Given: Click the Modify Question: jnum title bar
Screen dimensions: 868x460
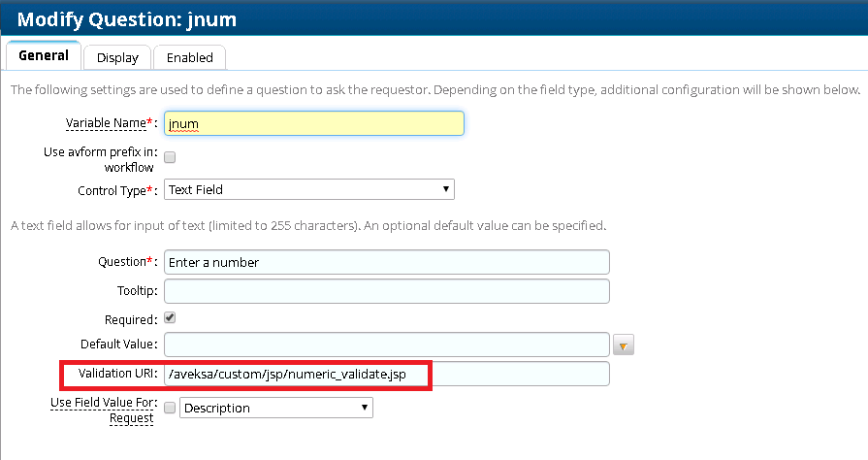Looking at the screenshot, I should pyautogui.click(x=126, y=18).
